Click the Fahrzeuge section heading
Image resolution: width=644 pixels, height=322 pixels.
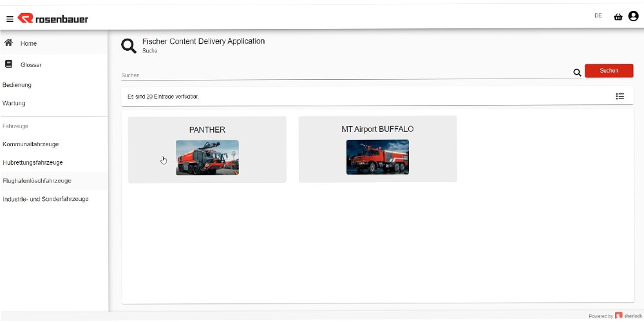coord(15,126)
